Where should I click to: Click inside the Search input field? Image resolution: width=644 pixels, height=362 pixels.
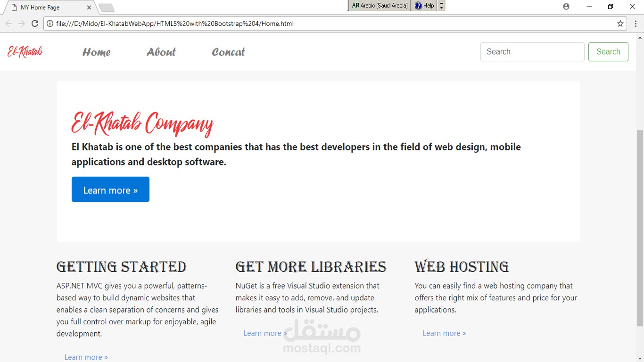532,52
